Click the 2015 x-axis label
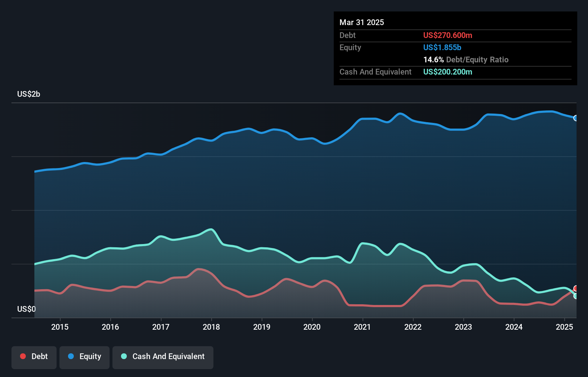This screenshot has height=377, width=588. [x=60, y=327]
